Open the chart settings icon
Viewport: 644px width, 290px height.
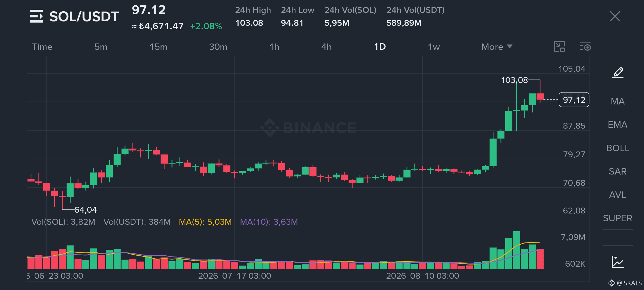[x=585, y=47]
